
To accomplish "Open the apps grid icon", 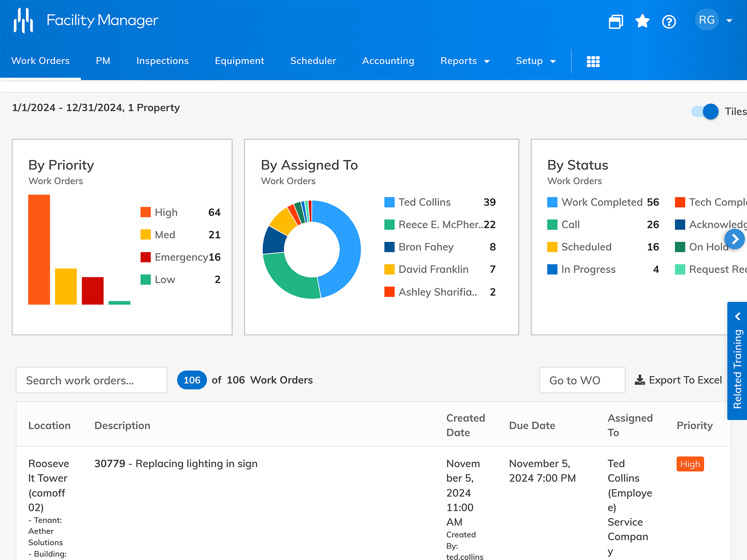I will click(x=593, y=61).
